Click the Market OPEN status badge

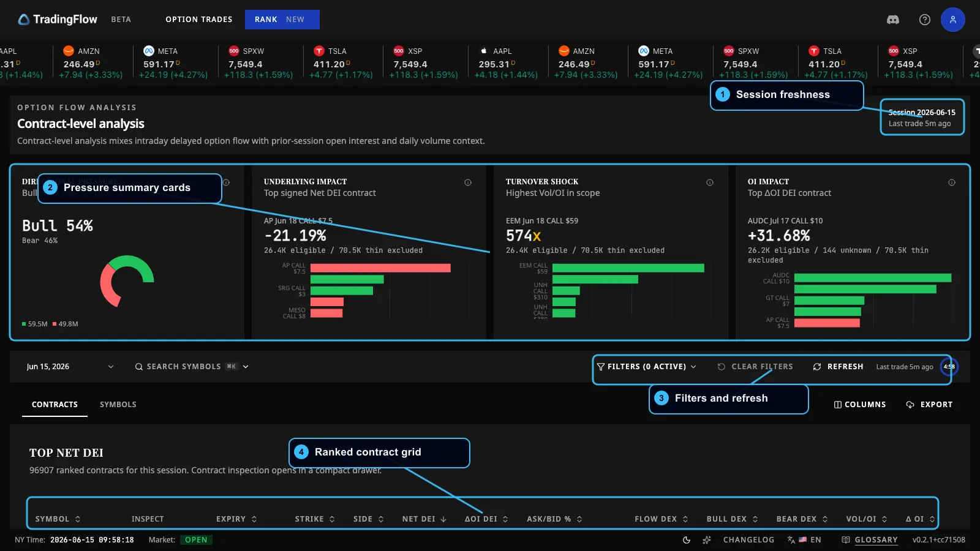pos(196,540)
